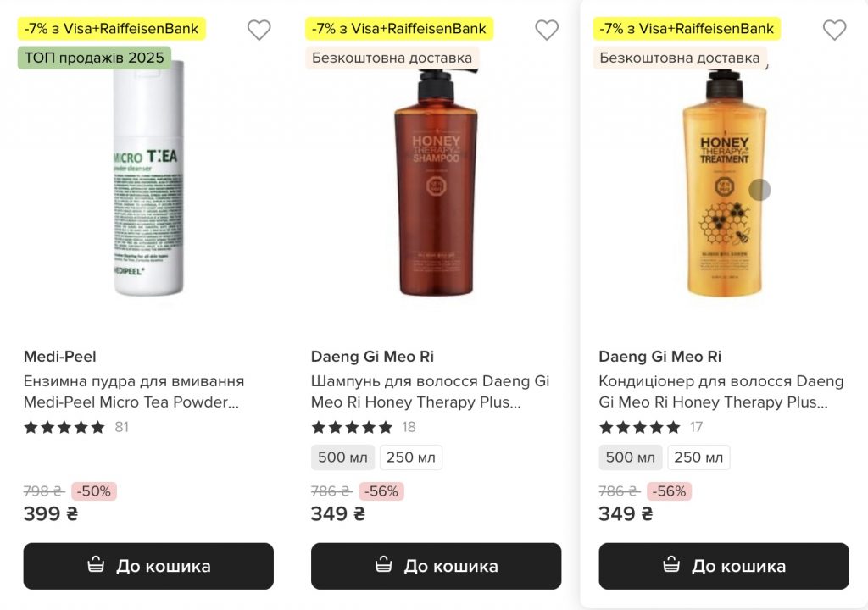Choose 250 мл volume for the conditioner

click(698, 457)
